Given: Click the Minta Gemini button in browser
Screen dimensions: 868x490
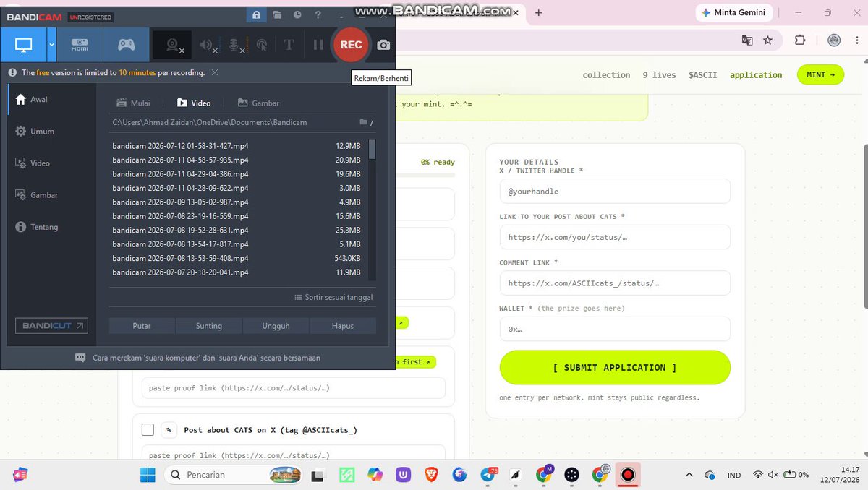Looking at the screenshot, I should 734,13.
